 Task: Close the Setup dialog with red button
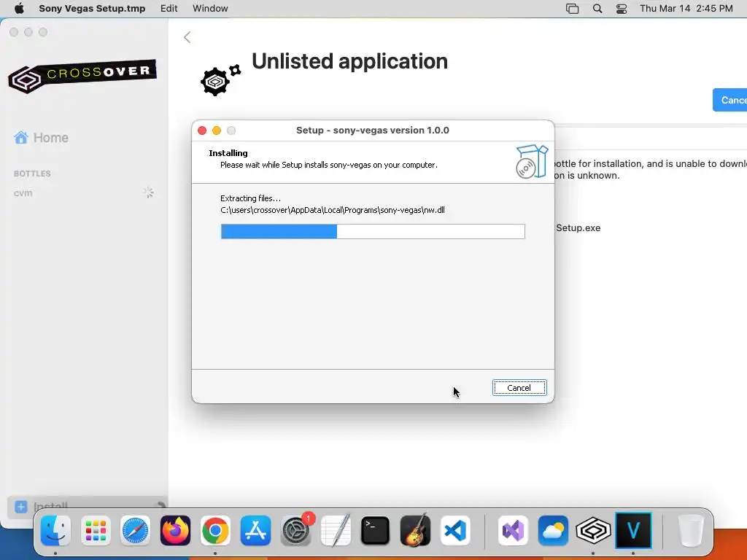pyautogui.click(x=202, y=131)
